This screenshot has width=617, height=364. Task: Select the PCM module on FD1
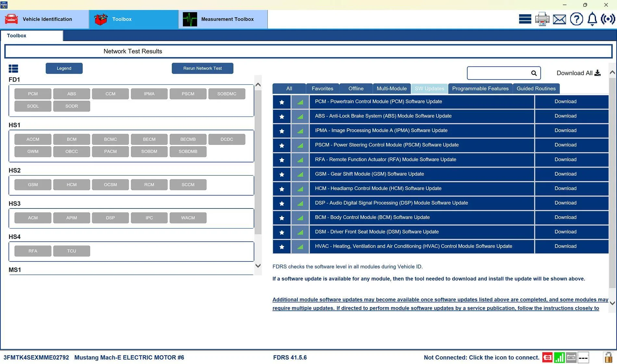[33, 94]
